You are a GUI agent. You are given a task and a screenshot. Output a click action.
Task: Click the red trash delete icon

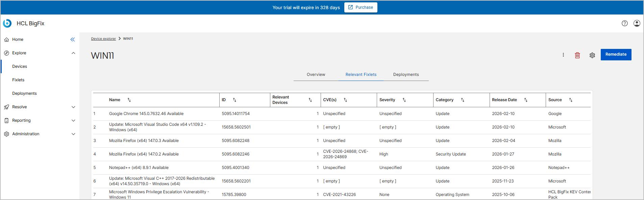[577, 55]
